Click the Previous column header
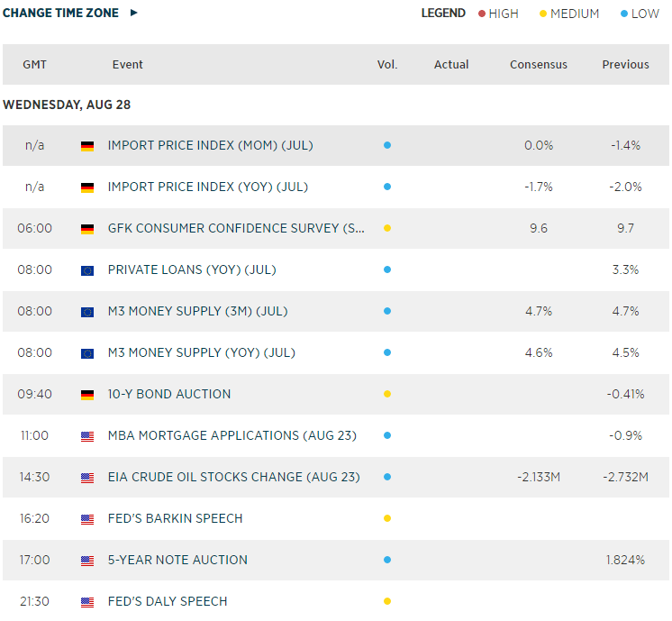Image resolution: width=672 pixels, height=621 pixels. point(625,64)
